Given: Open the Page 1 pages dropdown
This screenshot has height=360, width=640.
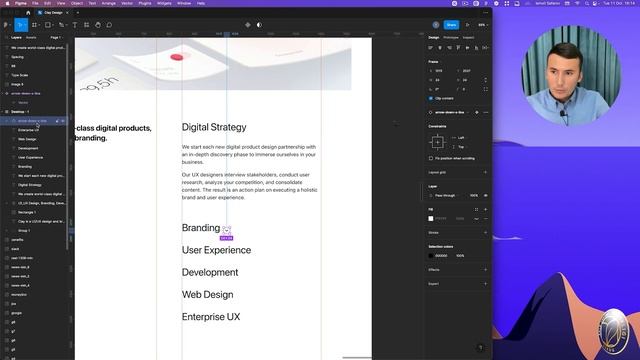Looking at the screenshot, I should [56, 38].
